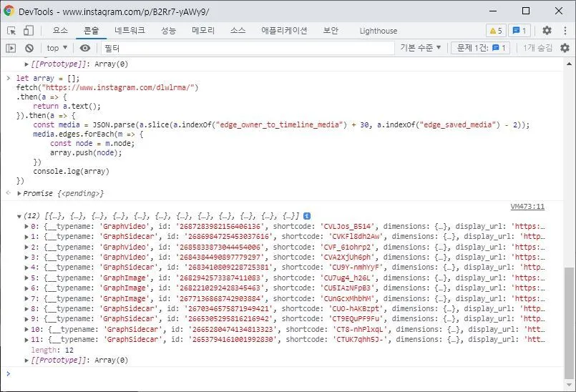The image size is (576, 392).
Task: Show the console sidebar icon
Action: [x=11, y=48]
